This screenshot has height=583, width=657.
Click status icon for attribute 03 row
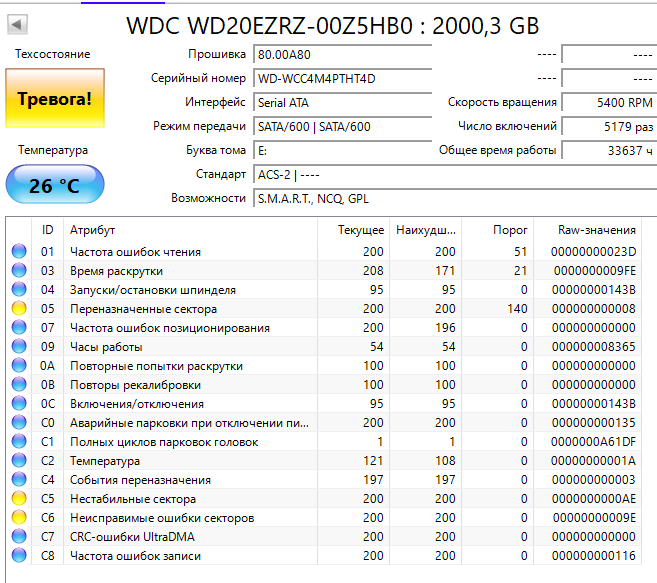(19, 270)
